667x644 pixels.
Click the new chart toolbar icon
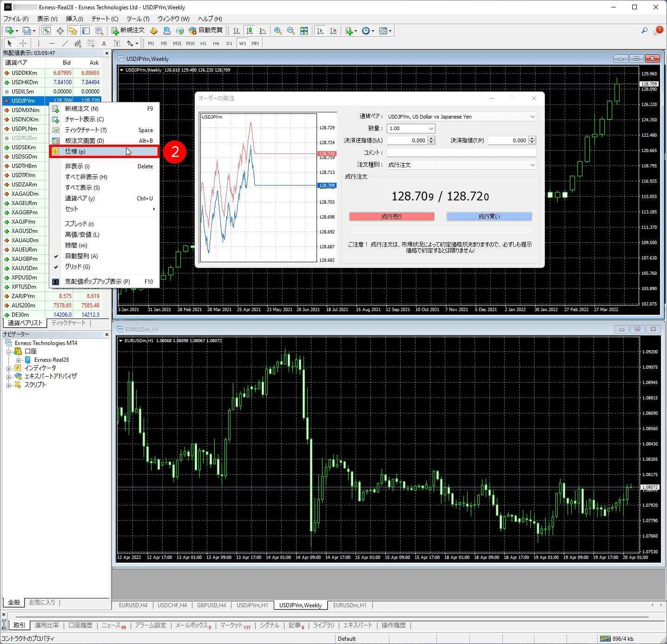click(x=9, y=31)
